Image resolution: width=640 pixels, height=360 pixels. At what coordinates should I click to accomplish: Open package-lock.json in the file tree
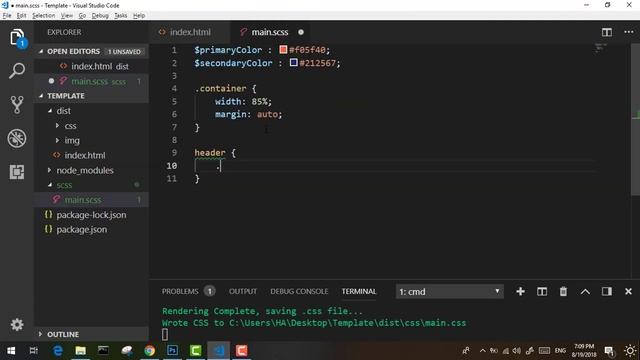(x=91, y=215)
